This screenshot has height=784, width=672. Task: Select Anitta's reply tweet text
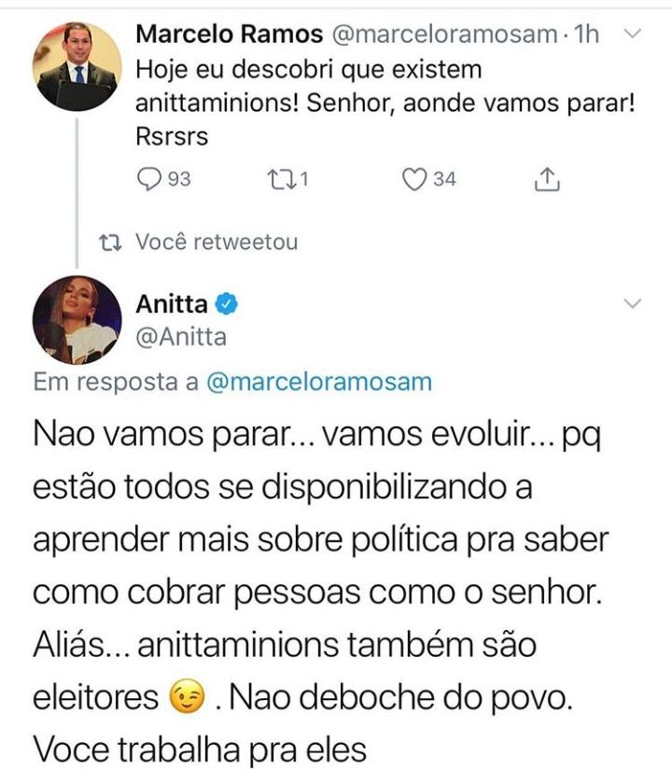pyautogui.click(x=320, y=592)
